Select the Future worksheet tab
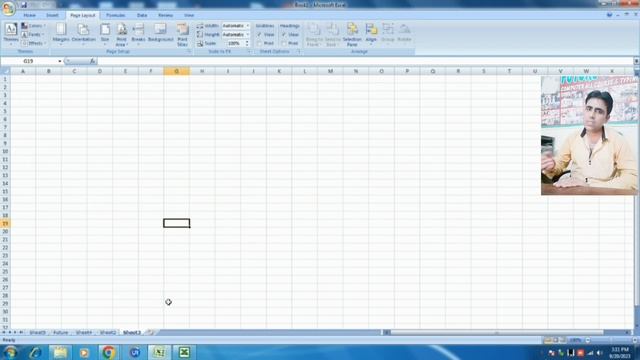The height and width of the screenshot is (360, 640). tap(60, 333)
